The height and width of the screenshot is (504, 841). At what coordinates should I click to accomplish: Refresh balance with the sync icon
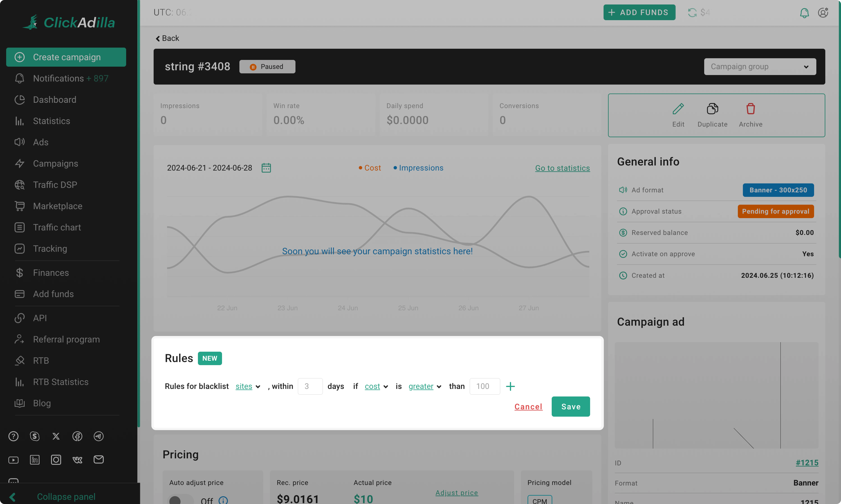pyautogui.click(x=692, y=13)
